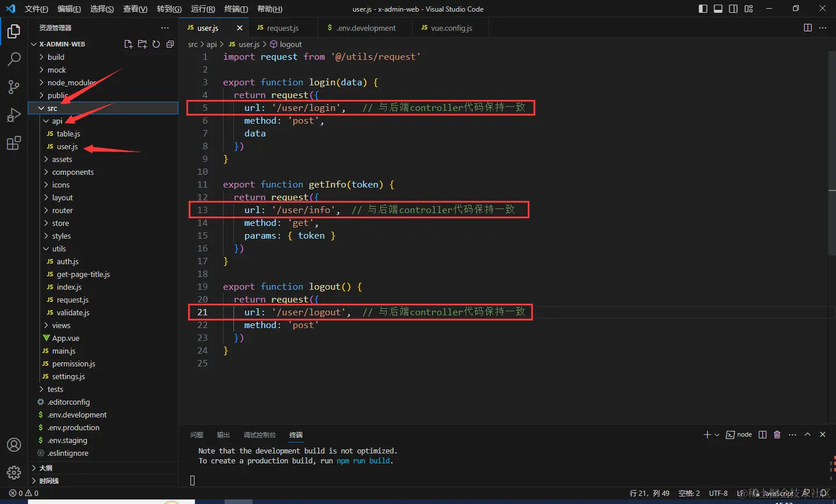Open the 帮助(H) menu
The height and width of the screenshot is (504, 836).
coord(269,9)
